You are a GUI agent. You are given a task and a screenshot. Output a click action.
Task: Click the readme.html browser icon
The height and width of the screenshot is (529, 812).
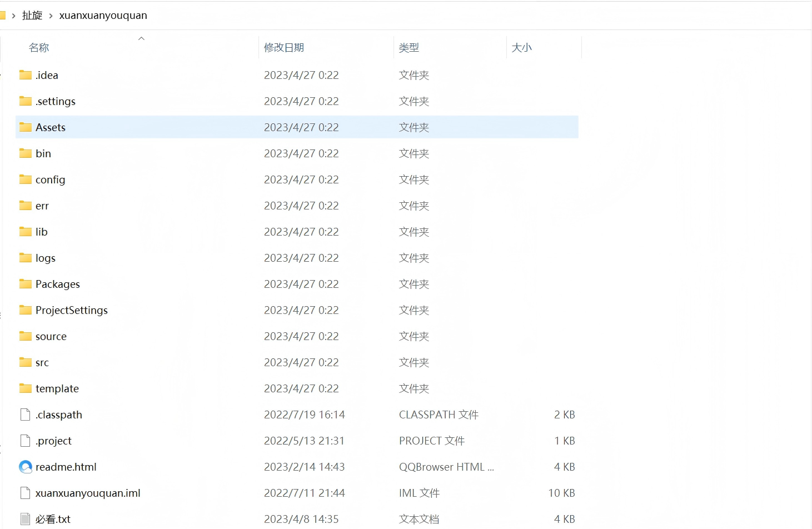[26, 467]
